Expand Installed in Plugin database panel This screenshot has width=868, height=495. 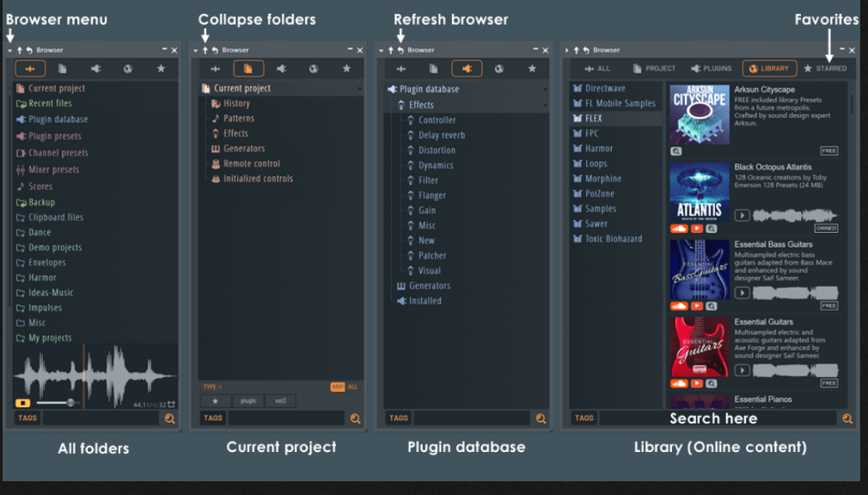point(419,301)
